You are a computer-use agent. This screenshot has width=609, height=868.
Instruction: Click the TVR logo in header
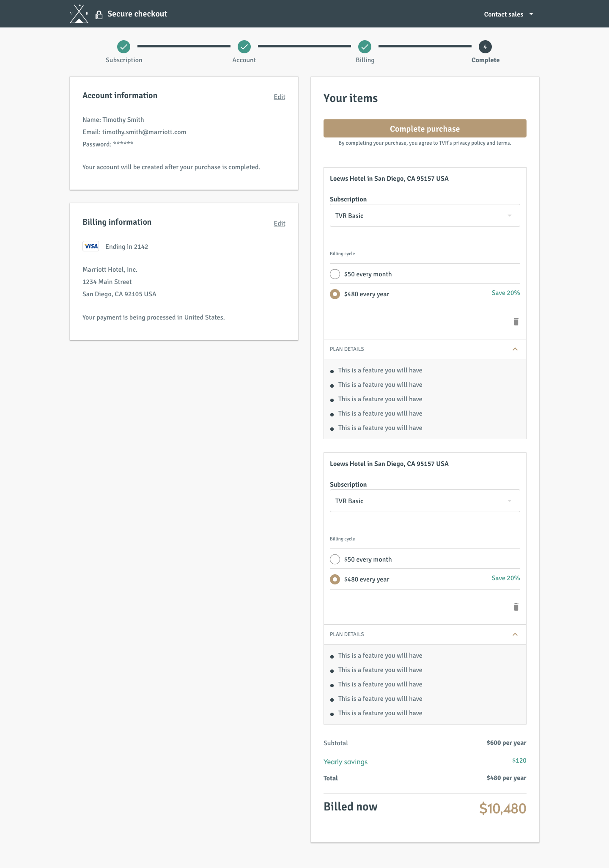(x=79, y=14)
